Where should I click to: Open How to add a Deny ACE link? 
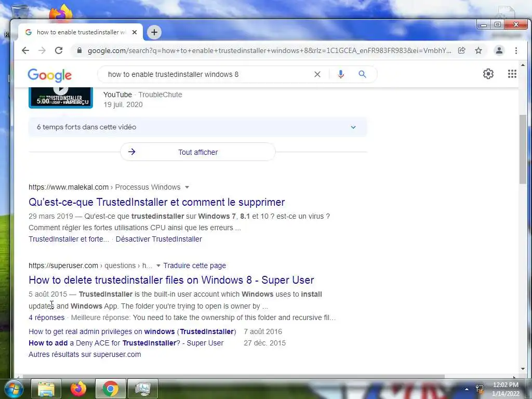pos(126,343)
